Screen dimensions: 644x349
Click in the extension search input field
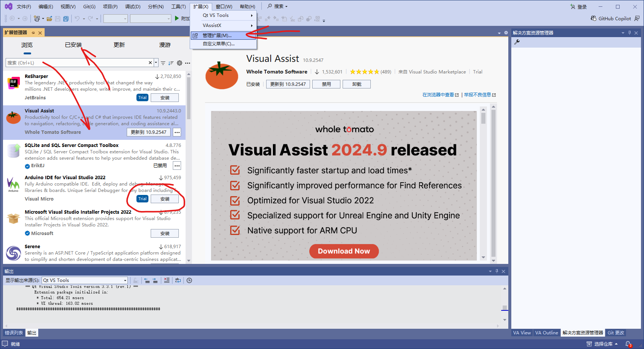coord(77,63)
